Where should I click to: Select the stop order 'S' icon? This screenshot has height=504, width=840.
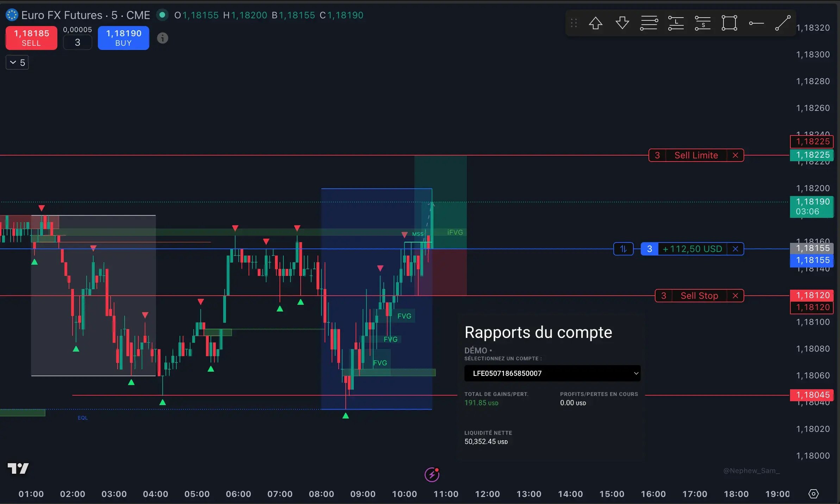coord(702,23)
